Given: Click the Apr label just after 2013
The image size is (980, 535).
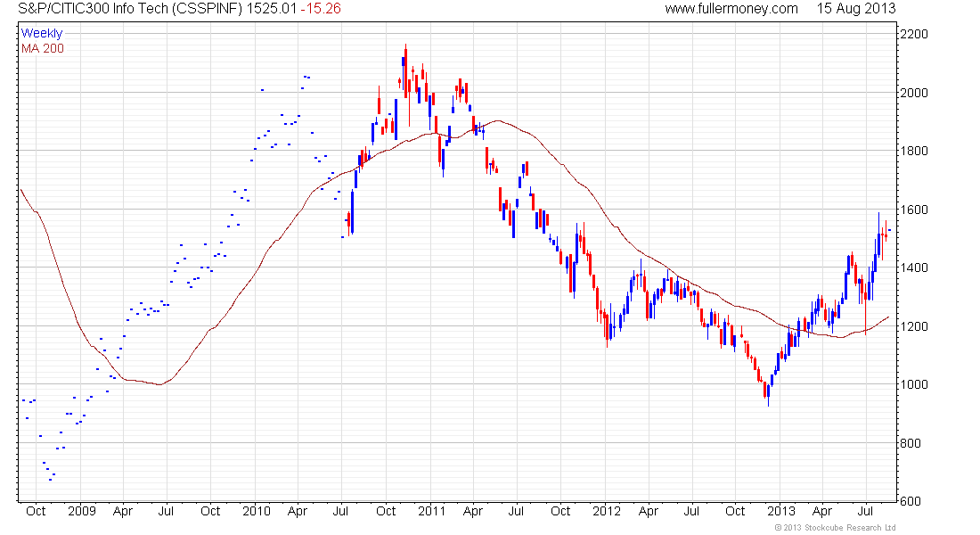Looking at the screenshot, I should (x=822, y=511).
